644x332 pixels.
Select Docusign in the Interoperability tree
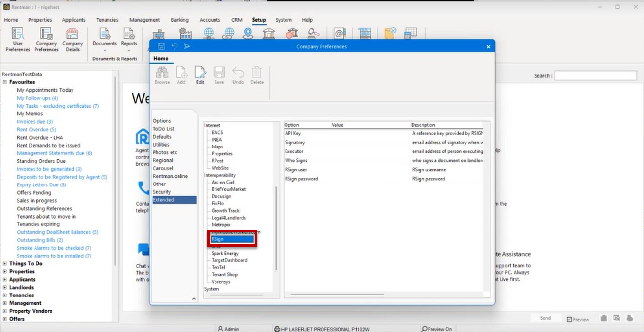pyautogui.click(x=221, y=196)
